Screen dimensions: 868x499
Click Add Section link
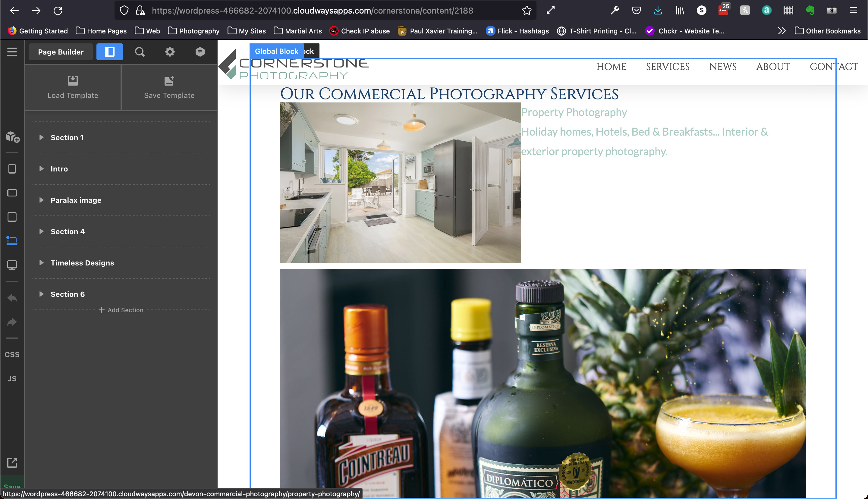point(121,310)
